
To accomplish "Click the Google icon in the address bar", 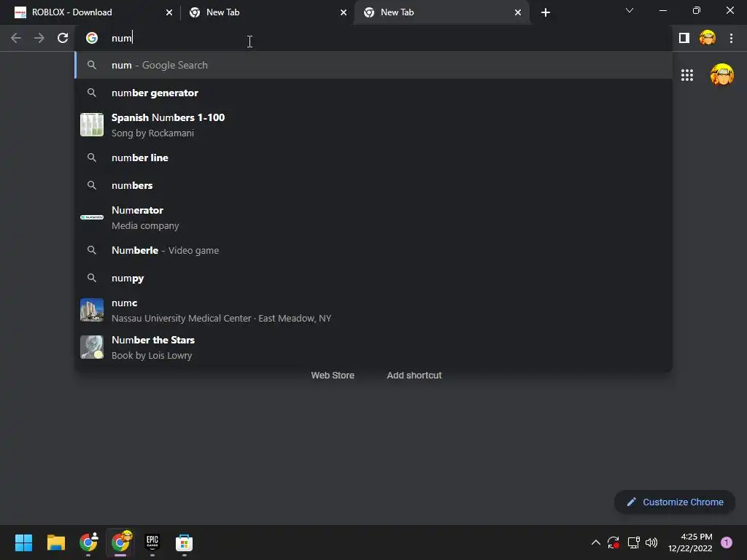I will point(92,38).
